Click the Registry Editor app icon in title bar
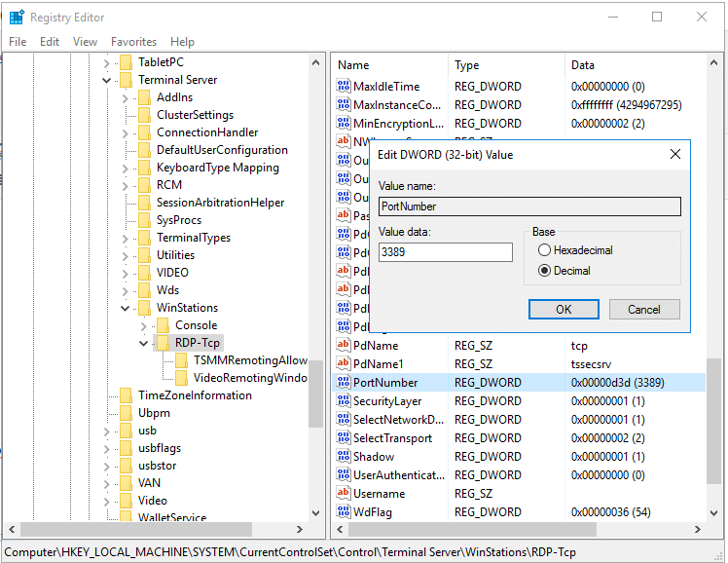This screenshot has width=728, height=563. (x=17, y=17)
